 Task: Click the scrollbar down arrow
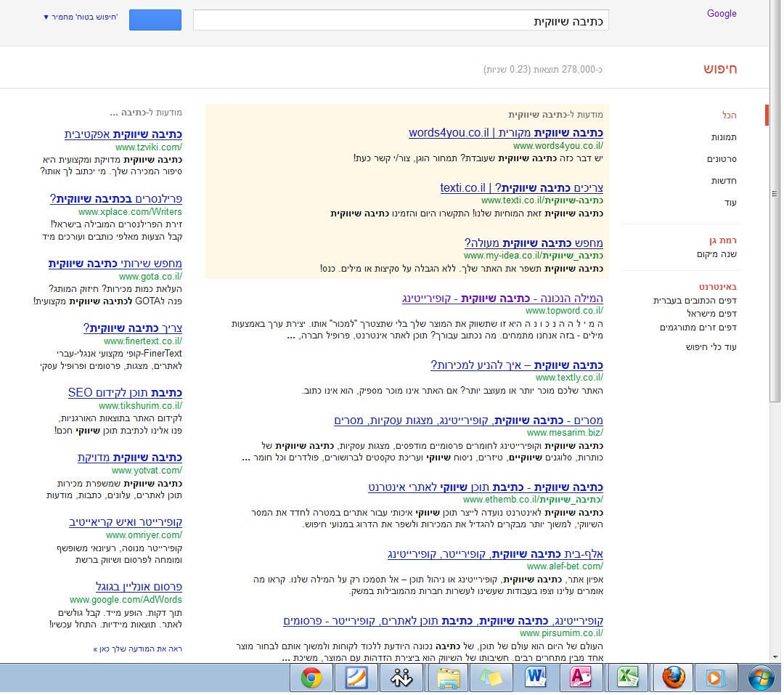(x=775, y=657)
